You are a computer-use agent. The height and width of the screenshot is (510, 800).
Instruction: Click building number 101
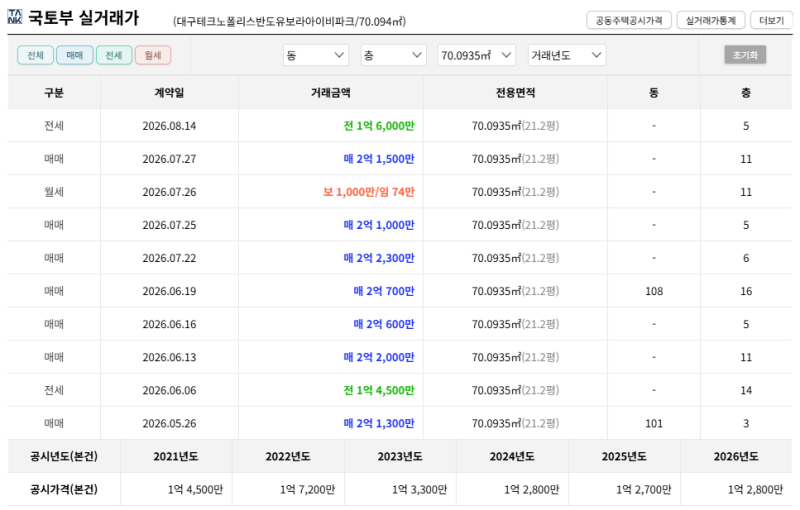tap(654, 423)
